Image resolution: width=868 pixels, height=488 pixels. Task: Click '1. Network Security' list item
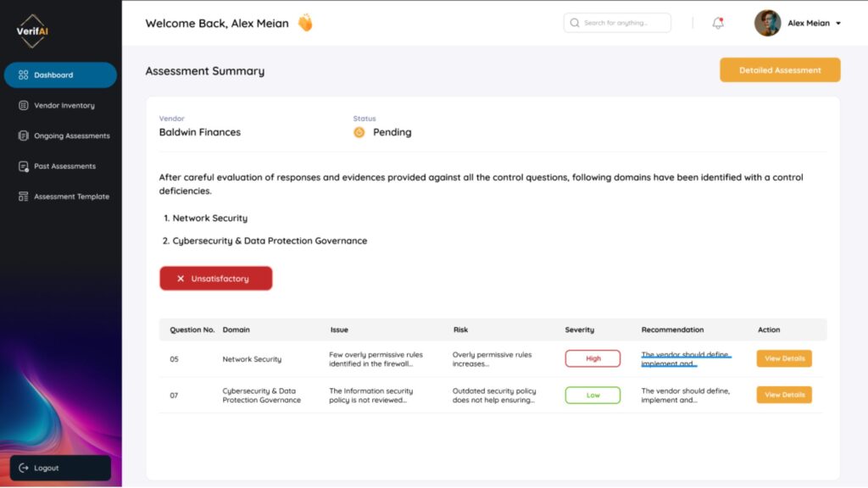click(x=205, y=218)
